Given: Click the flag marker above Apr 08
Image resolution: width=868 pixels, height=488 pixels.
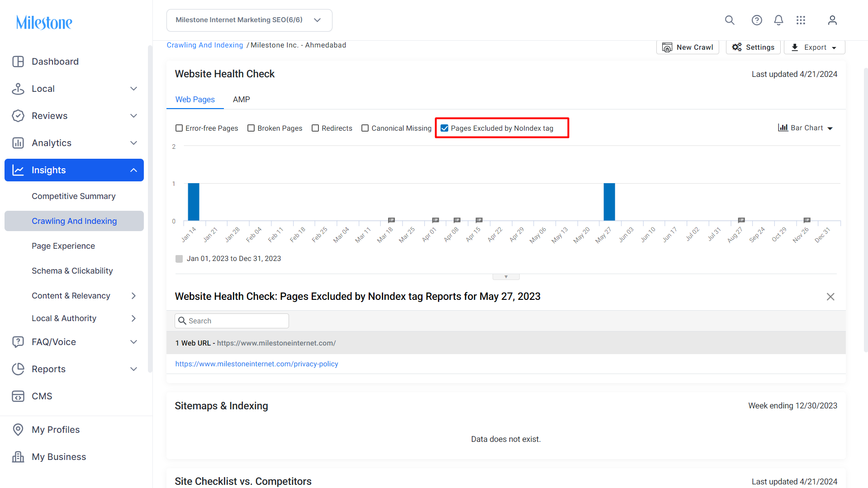Looking at the screenshot, I should (x=457, y=220).
